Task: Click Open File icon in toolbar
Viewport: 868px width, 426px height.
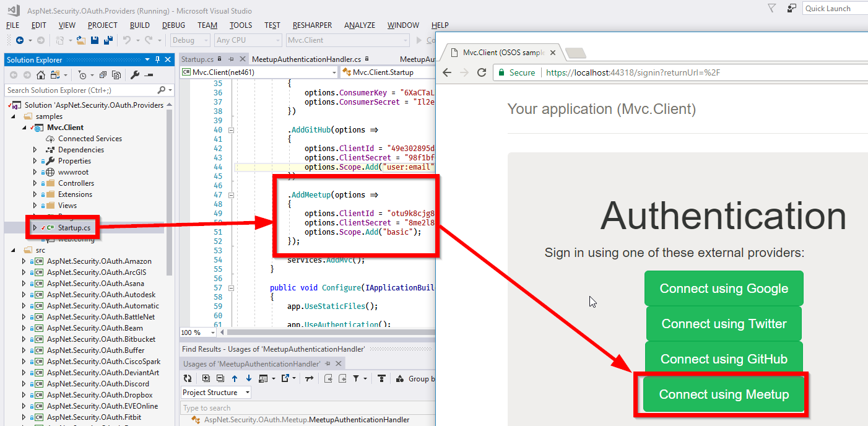Action: 81,40
